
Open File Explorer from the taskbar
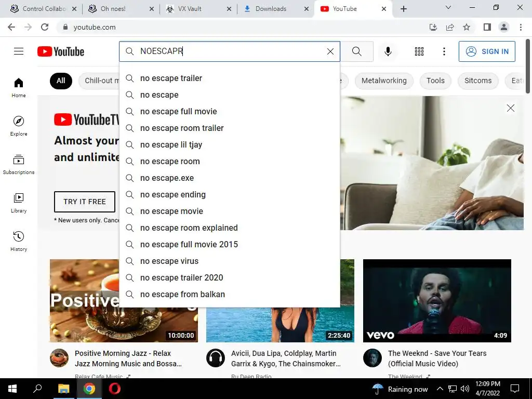coord(63,389)
